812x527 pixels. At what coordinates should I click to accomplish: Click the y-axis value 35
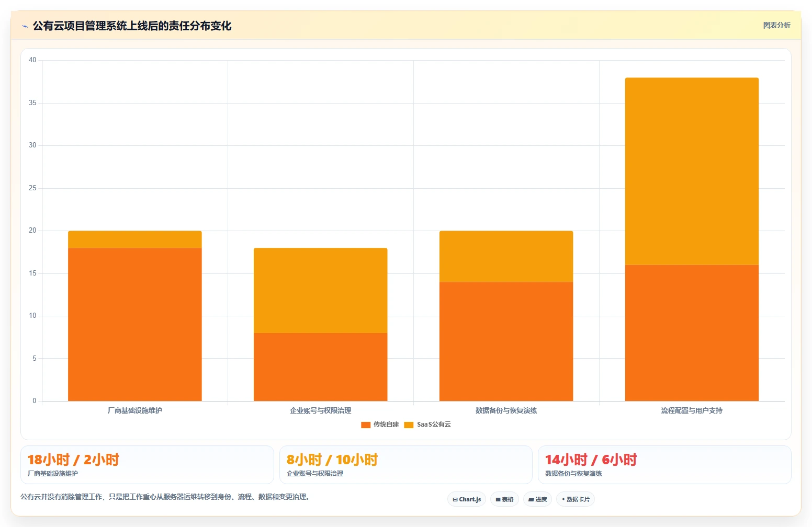coord(32,103)
